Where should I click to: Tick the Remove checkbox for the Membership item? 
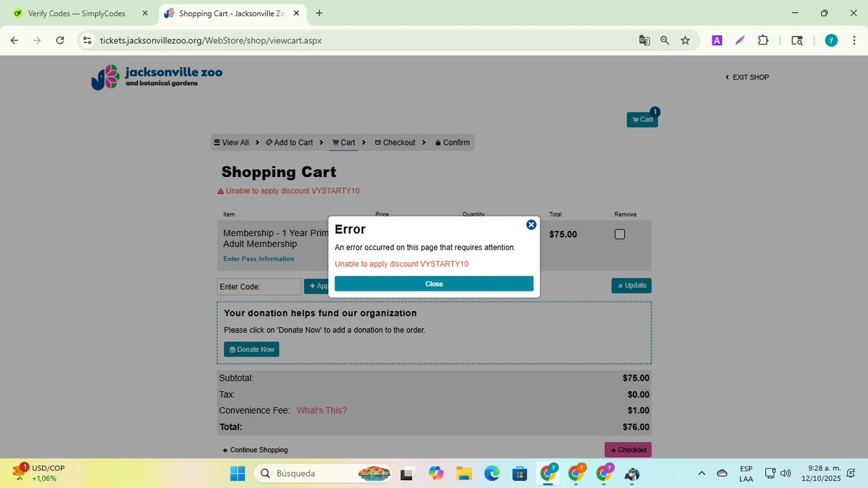[x=620, y=234]
